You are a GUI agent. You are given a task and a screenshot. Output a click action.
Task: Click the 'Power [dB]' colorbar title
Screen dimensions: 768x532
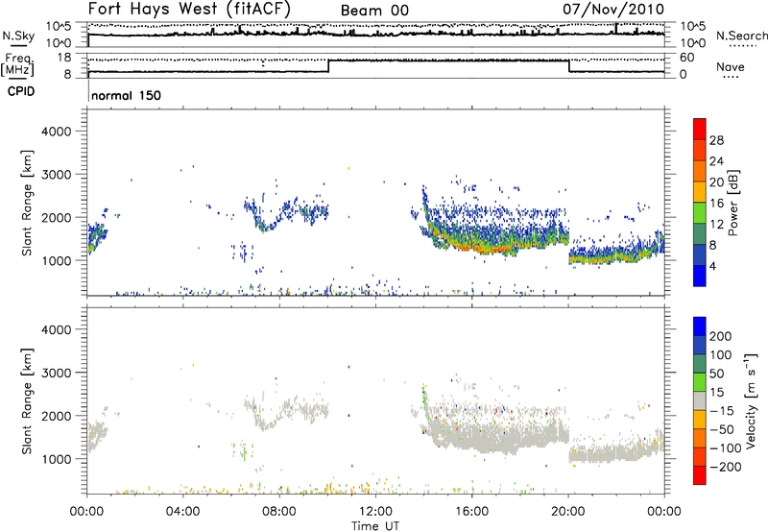pos(733,203)
